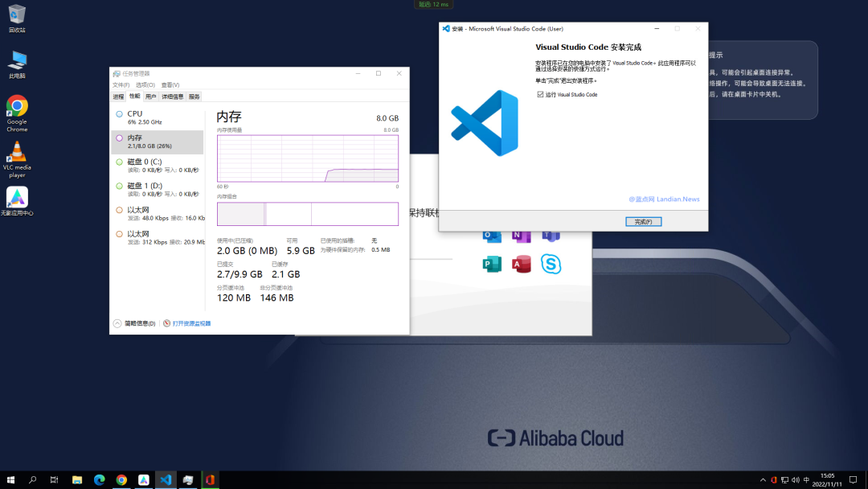The image size is (868, 489).
Task: Close the Task Manager window
Action: click(x=399, y=73)
